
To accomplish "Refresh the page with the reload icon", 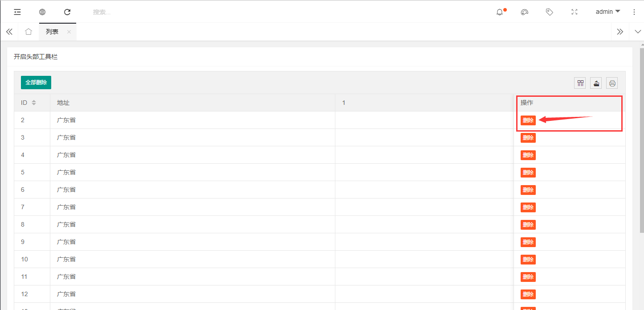I will coord(67,12).
